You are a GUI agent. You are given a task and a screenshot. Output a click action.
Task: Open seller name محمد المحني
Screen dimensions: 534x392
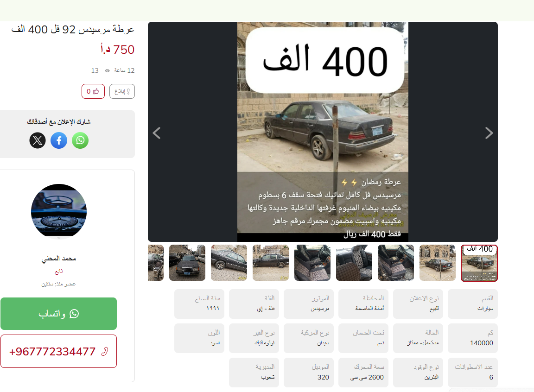59,259
